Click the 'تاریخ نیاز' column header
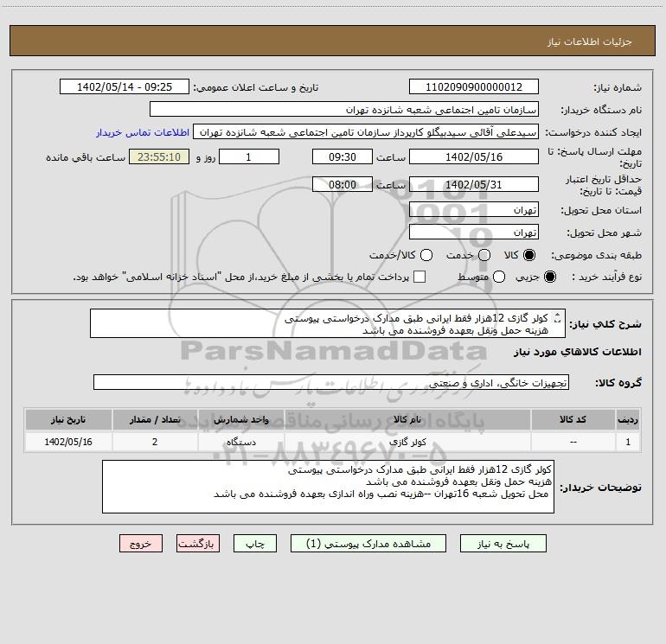 point(68,419)
